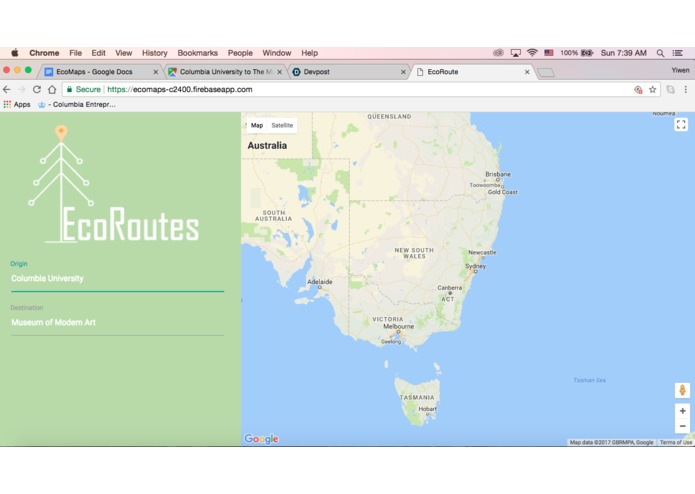The width and height of the screenshot is (695, 494).
Task: Click Gold Coast on the map
Action: 503,192
